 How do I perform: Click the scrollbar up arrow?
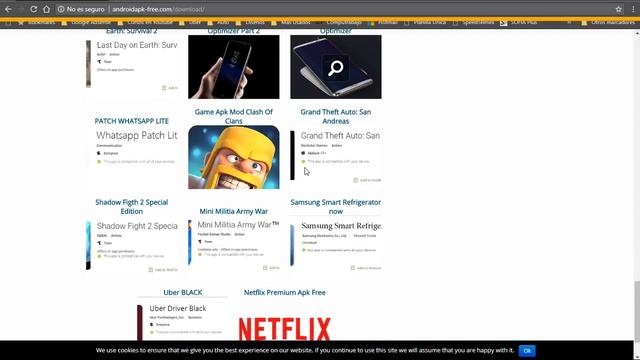pos(637,33)
